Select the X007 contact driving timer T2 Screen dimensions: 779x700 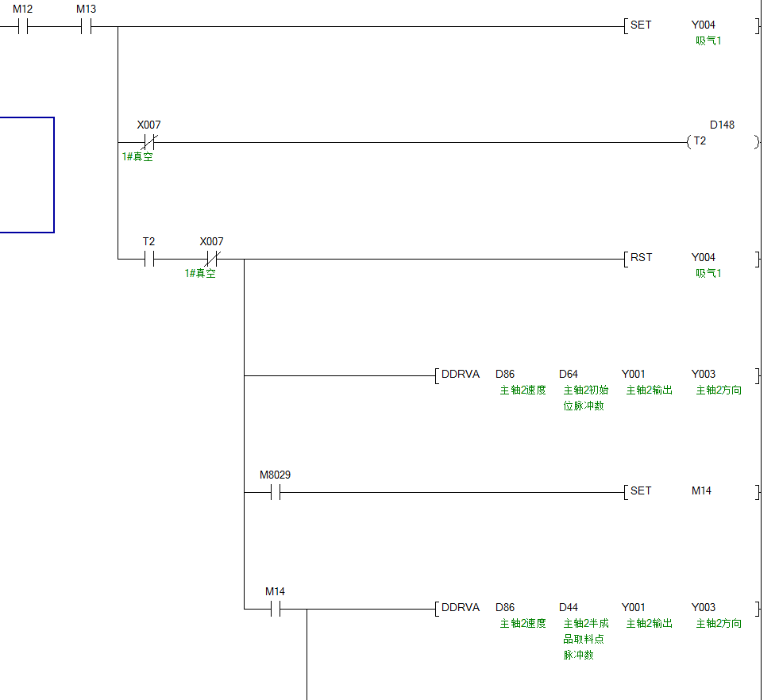[148, 143]
